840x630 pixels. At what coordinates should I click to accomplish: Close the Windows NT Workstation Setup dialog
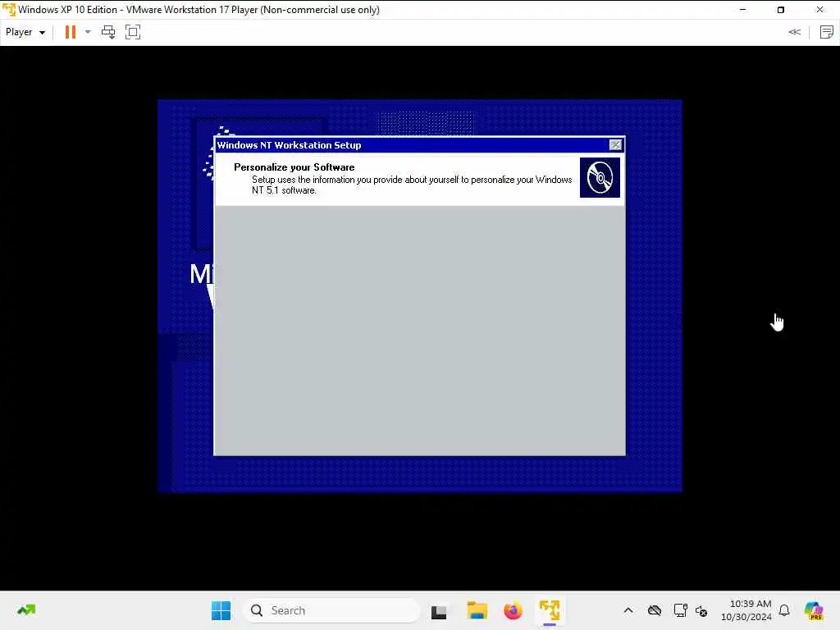615,144
